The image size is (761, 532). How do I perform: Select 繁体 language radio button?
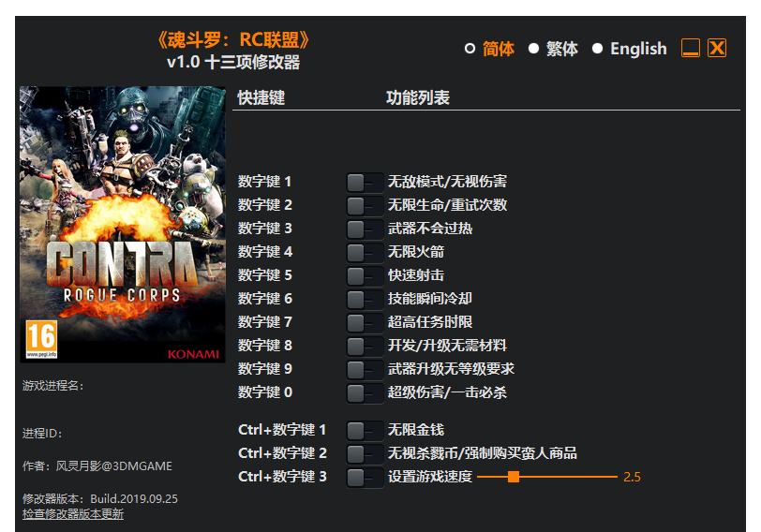(x=533, y=49)
